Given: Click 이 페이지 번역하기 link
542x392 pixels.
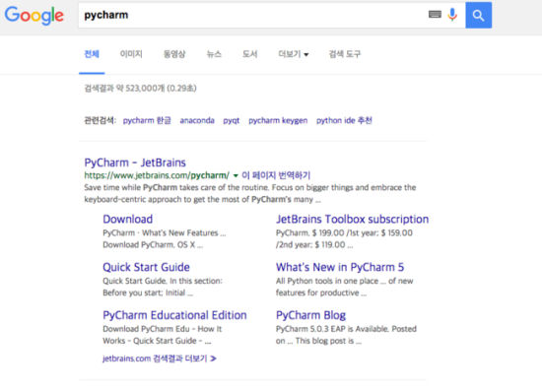Looking at the screenshot, I should point(276,175).
